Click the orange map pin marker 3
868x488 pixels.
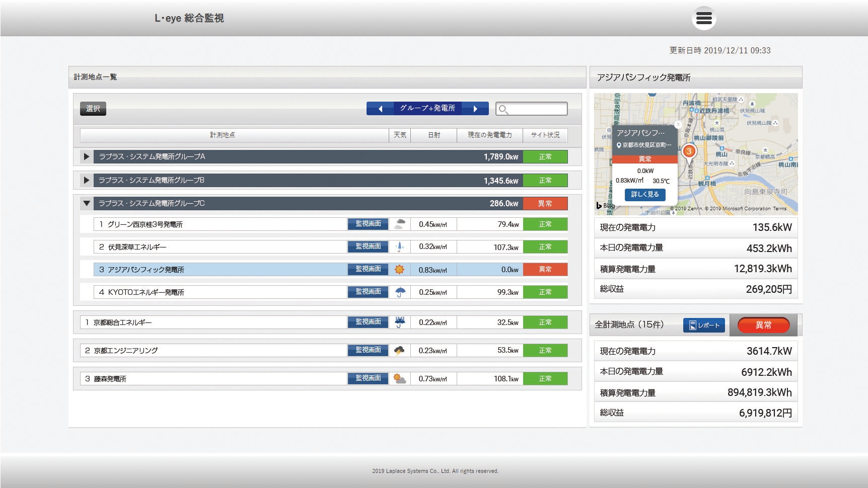(689, 151)
